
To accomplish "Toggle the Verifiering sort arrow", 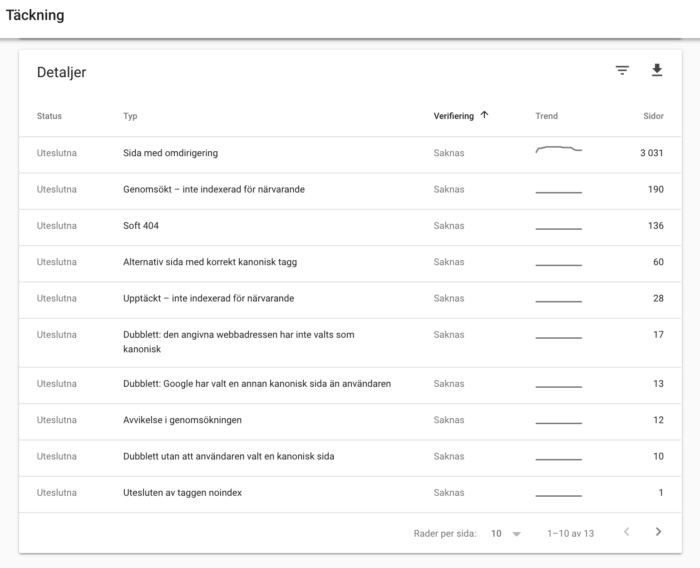I will tap(484, 115).
